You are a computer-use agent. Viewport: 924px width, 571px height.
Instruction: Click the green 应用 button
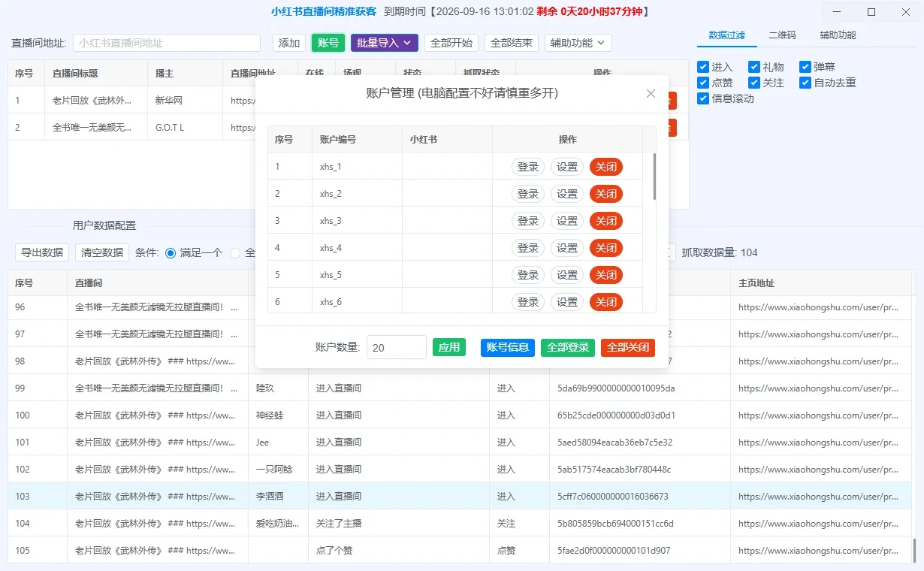tap(449, 347)
